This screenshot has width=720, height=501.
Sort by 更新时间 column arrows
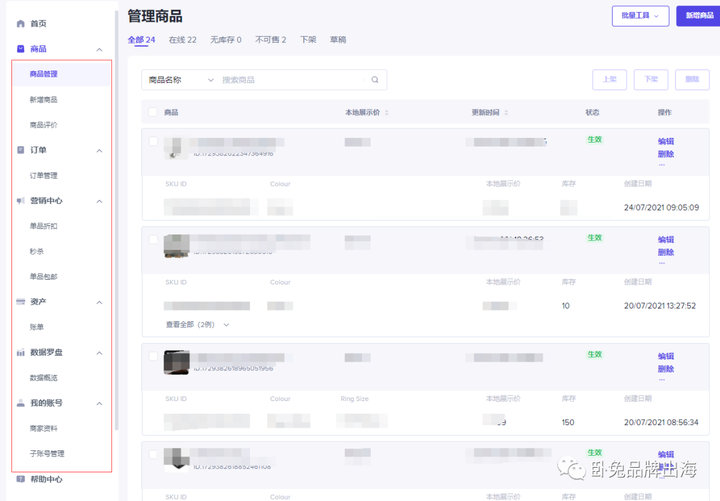[506, 113]
